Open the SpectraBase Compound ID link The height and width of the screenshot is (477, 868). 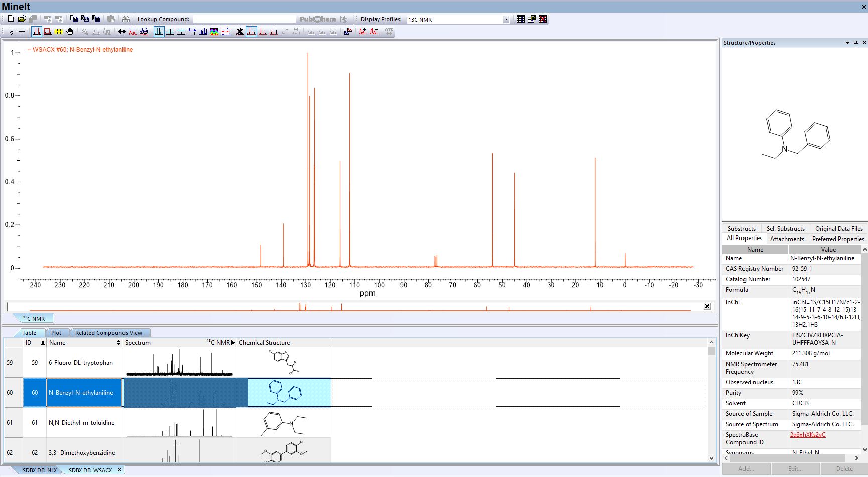(x=807, y=435)
